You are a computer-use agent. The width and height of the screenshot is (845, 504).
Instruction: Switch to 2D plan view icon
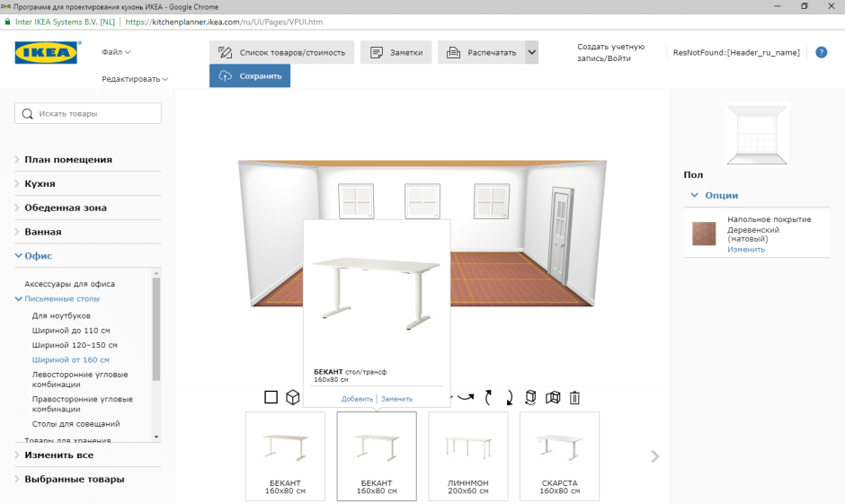(271, 397)
